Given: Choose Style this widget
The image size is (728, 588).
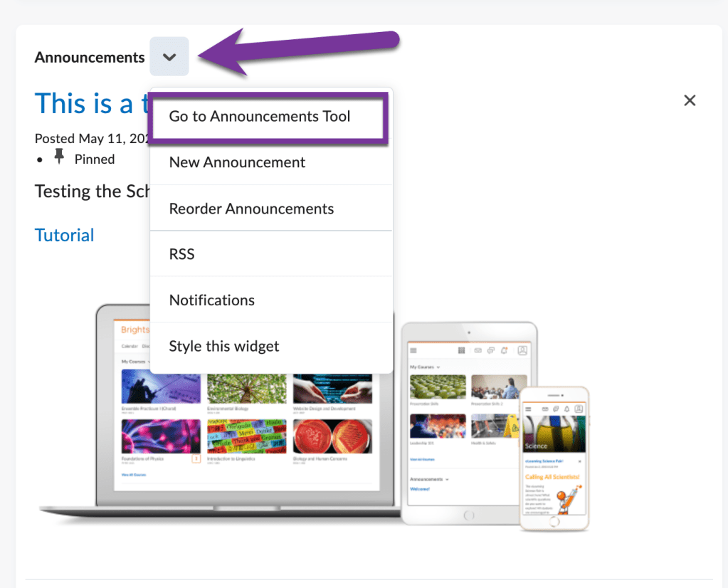Looking at the screenshot, I should click(x=223, y=347).
